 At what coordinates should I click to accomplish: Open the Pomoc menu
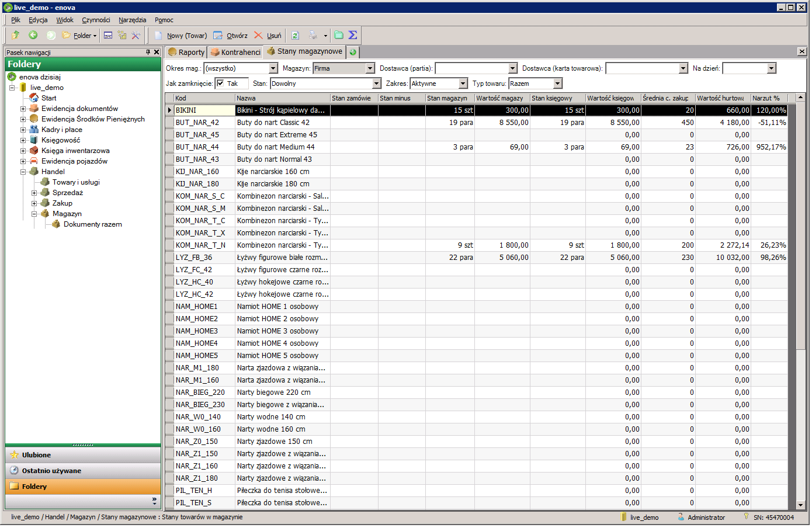[164, 20]
